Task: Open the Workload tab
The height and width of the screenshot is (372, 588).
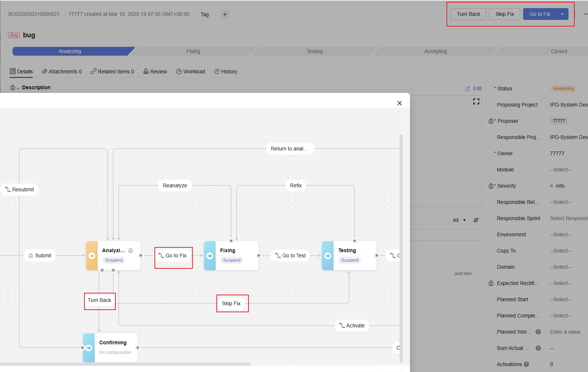Action: [x=191, y=72]
